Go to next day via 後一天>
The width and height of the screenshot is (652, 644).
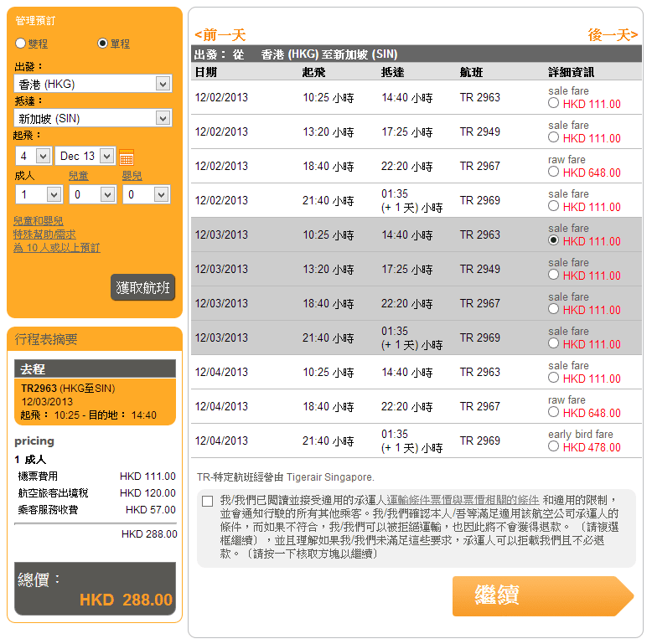point(613,35)
